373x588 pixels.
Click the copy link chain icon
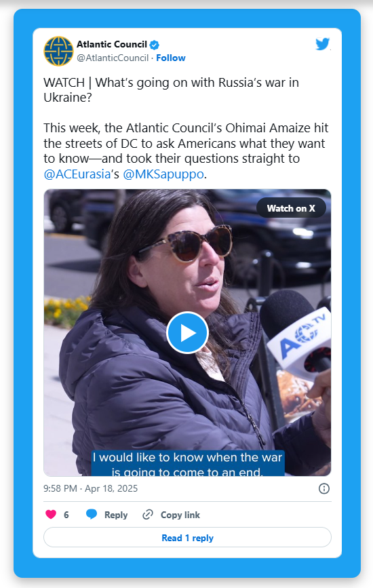148,515
